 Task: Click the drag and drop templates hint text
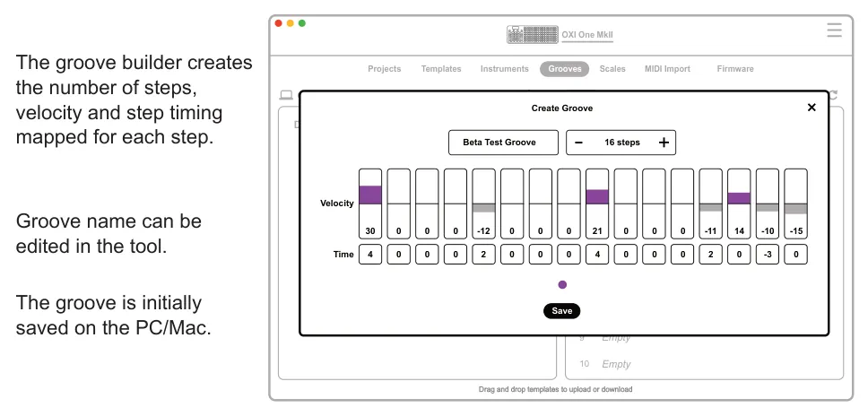[555, 389]
